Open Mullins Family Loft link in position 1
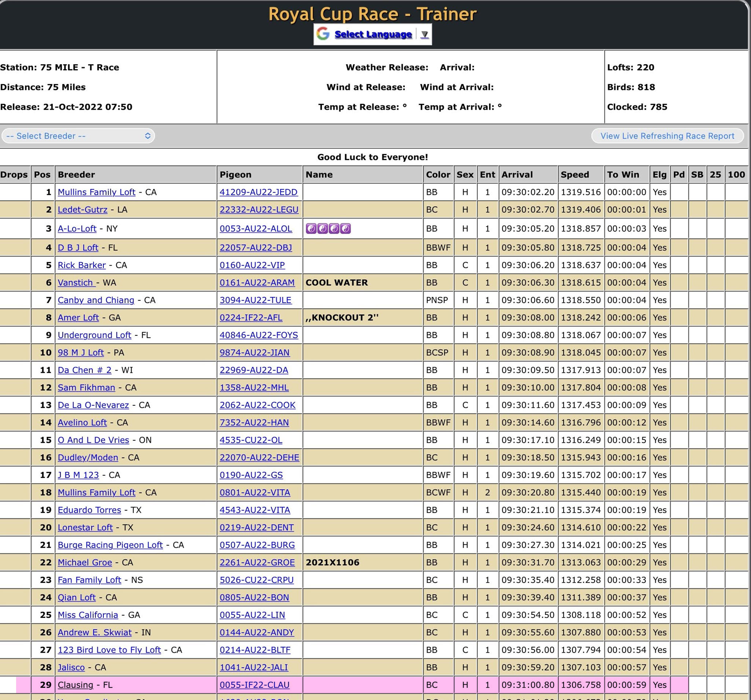The width and height of the screenshot is (751, 700). click(96, 192)
